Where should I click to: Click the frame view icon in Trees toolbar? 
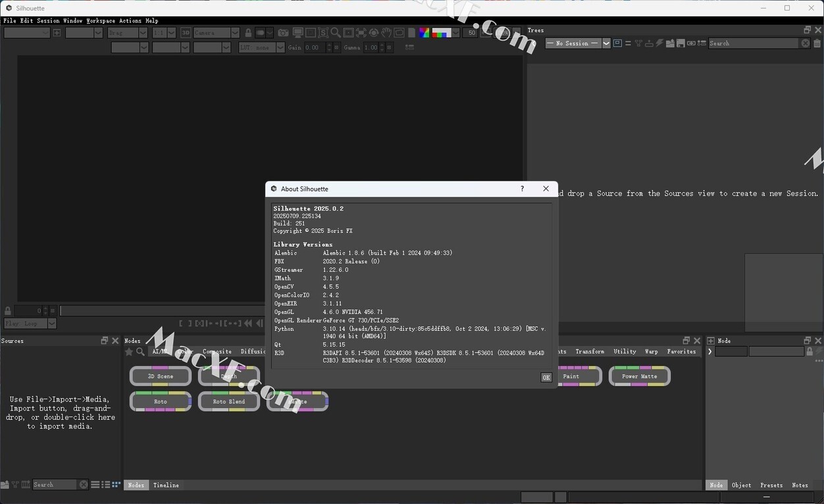point(617,43)
